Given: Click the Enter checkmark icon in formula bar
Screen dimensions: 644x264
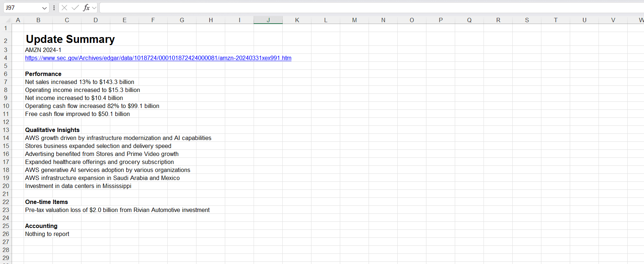Looking at the screenshot, I should click(75, 8).
